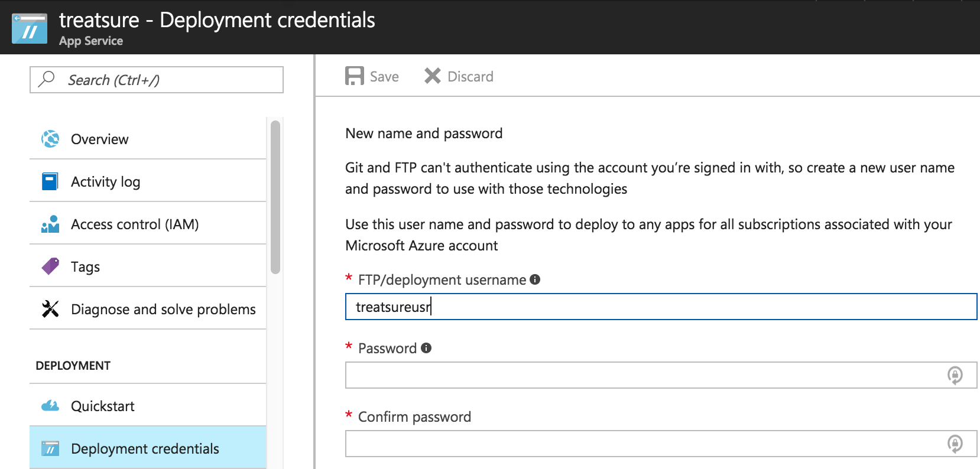
Task: Click info icon next to FTP/deployment username
Action: pyautogui.click(x=535, y=279)
